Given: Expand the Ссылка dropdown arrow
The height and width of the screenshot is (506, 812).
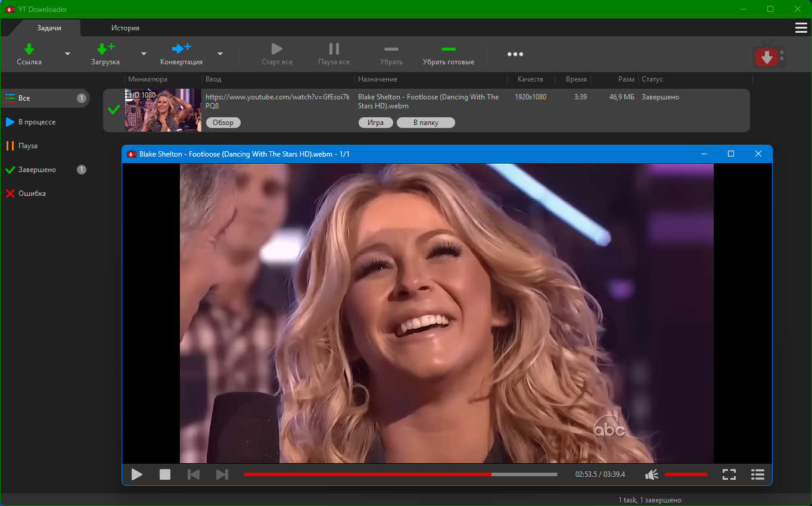Looking at the screenshot, I should coord(67,54).
